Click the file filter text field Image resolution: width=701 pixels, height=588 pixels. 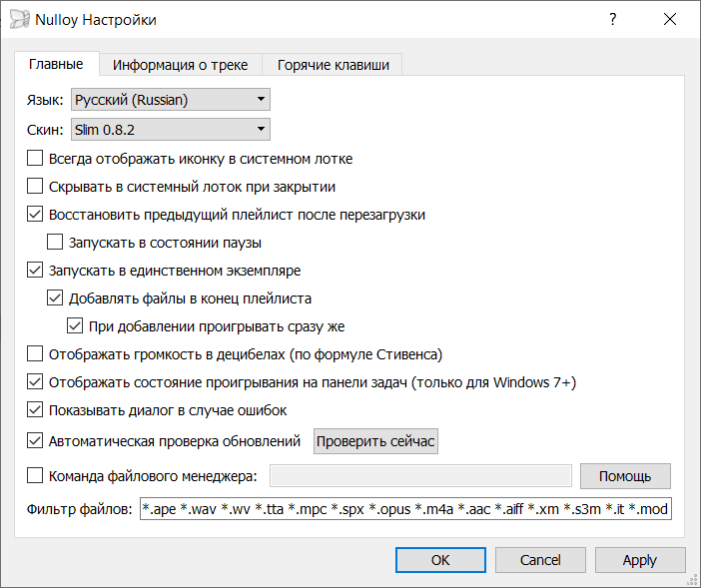[x=407, y=510]
